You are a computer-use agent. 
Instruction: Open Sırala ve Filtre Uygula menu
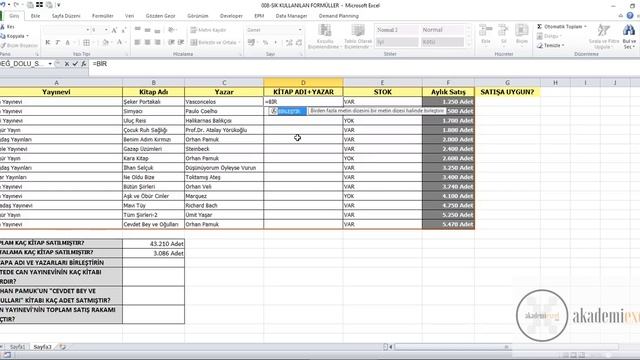604,36
